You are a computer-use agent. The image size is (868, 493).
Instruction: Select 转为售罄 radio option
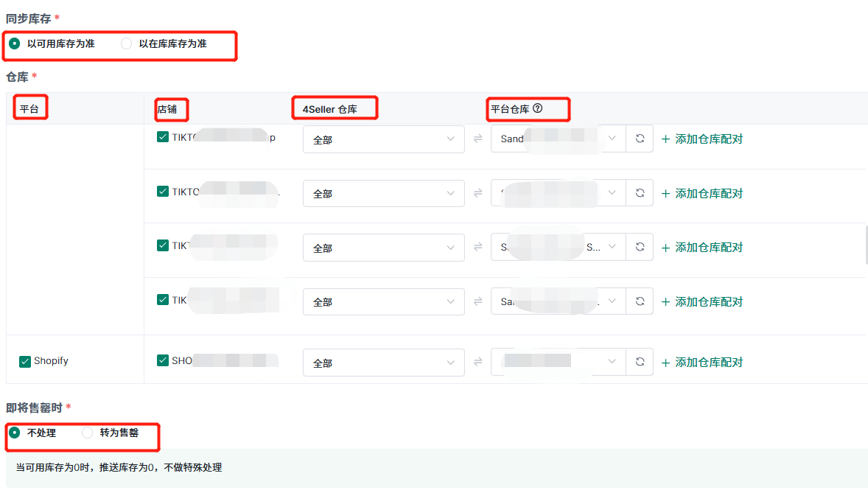[88, 433]
